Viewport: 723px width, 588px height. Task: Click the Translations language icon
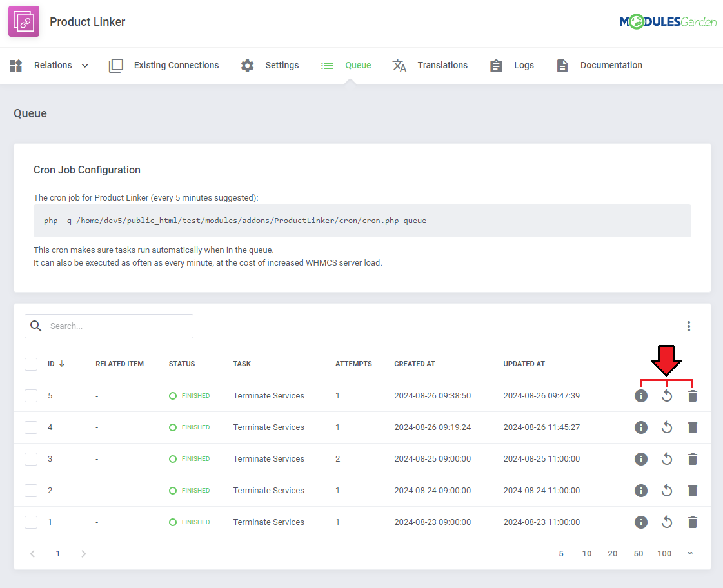point(399,66)
